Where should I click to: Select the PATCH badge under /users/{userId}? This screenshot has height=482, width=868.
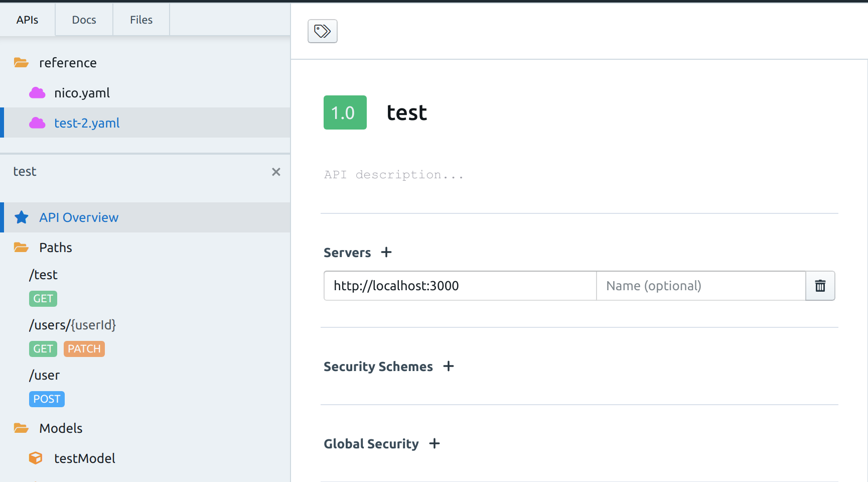[84, 348]
